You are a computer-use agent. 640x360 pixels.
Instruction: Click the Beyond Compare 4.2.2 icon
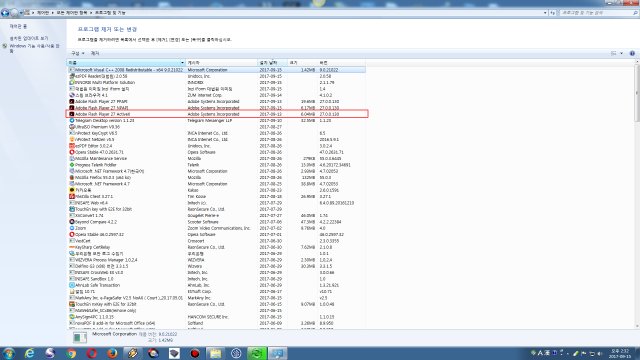[71, 222]
